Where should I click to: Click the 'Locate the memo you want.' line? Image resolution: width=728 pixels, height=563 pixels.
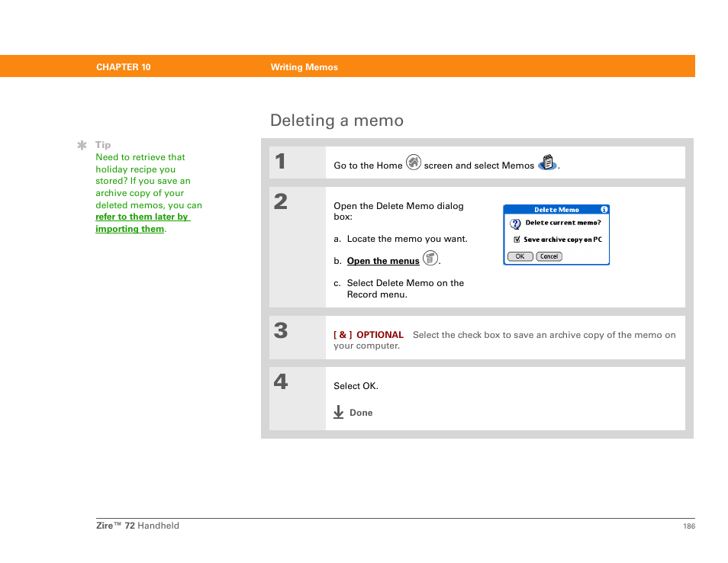click(407, 239)
